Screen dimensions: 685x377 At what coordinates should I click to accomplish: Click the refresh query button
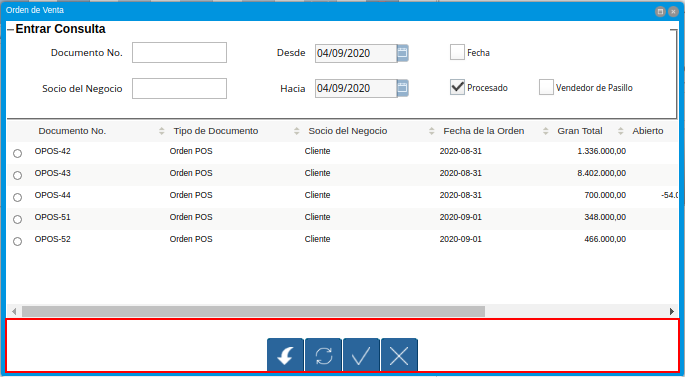(323, 355)
